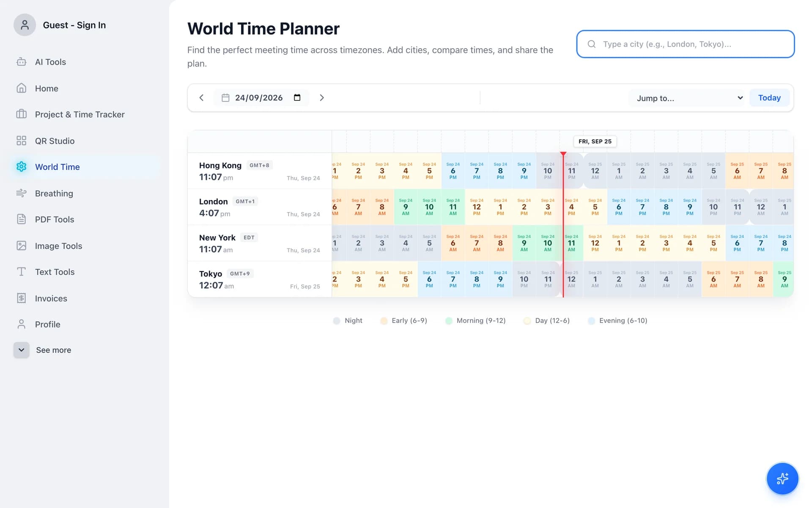Open Image Tools section
Screen dimensions: 812x508
[58, 246]
